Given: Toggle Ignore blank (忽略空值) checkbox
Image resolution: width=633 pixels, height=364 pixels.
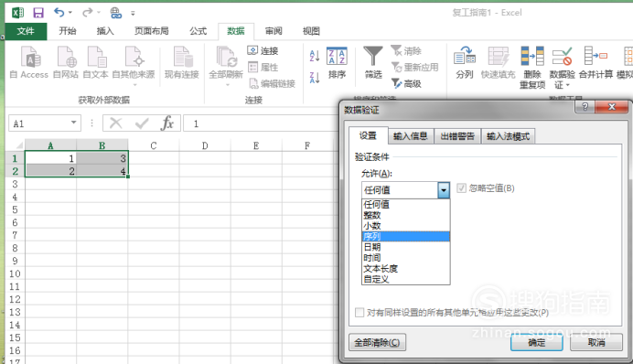Looking at the screenshot, I should pos(461,188).
